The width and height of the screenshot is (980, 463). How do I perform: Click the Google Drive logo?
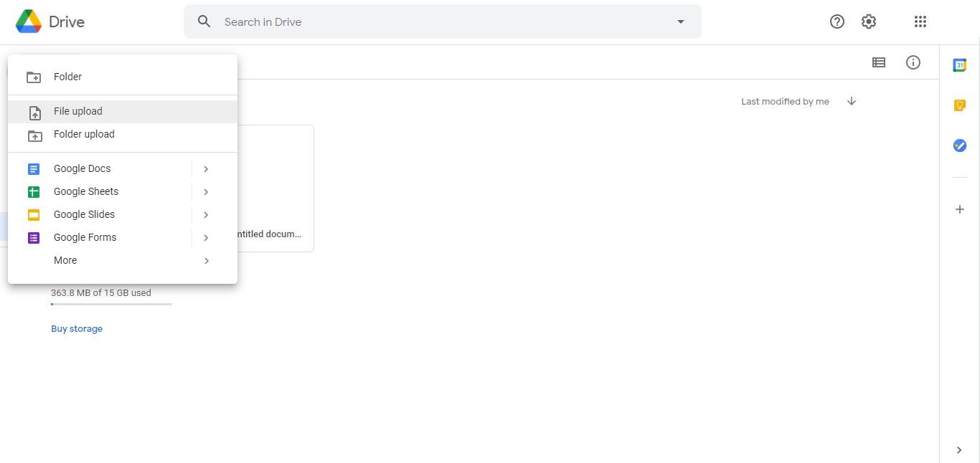click(29, 22)
